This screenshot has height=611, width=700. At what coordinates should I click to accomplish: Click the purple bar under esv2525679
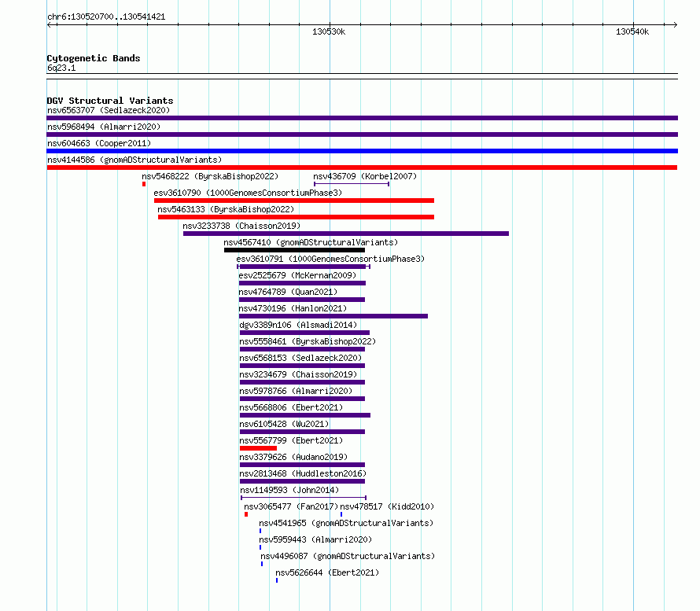point(302,283)
